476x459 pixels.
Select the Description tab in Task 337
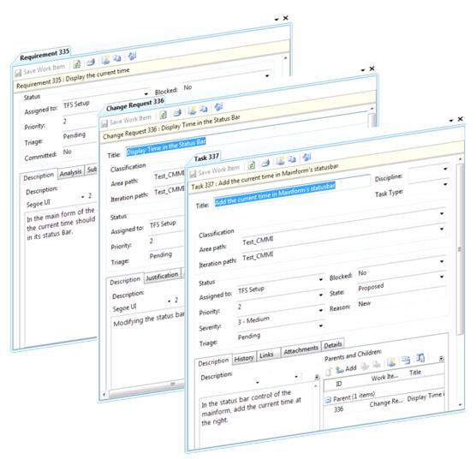[213, 362]
